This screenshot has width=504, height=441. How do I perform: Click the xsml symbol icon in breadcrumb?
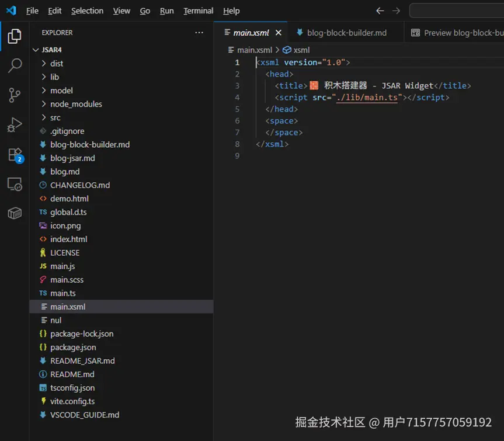287,50
